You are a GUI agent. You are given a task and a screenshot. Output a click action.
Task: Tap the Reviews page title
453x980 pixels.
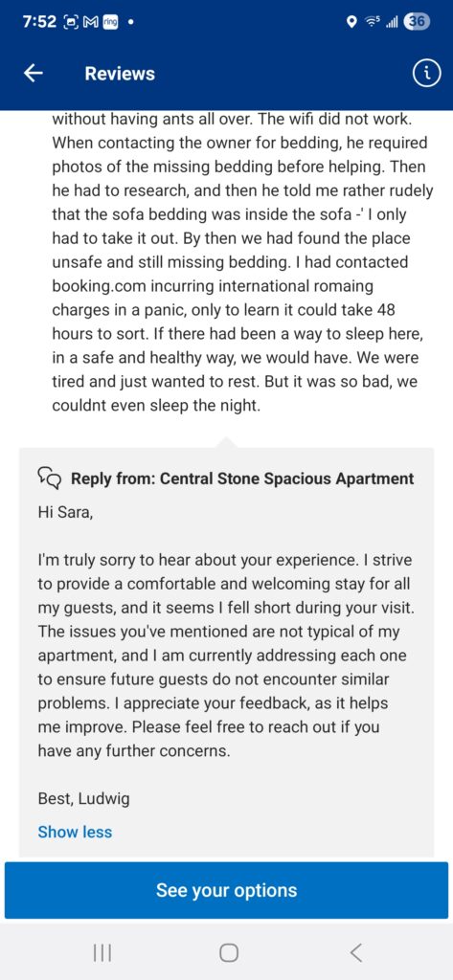[120, 74]
